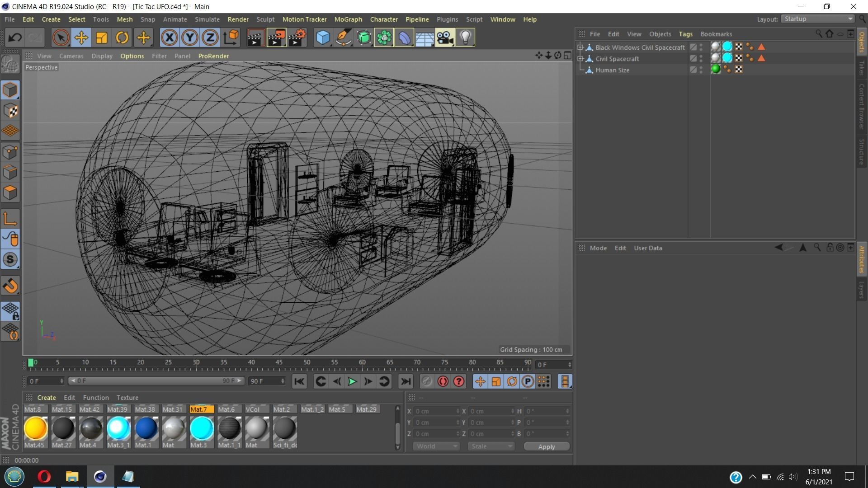Screen dimensions: 868x488
Task: Select the Spline pen creation icon
Action: click(x=343, y=38)
